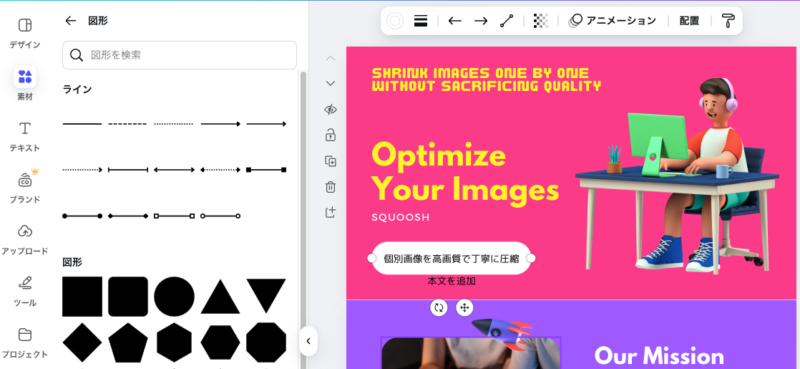The height and width of the screenshot is (369, 800).
Task: Change the line type connector
Action: [507, 21]
